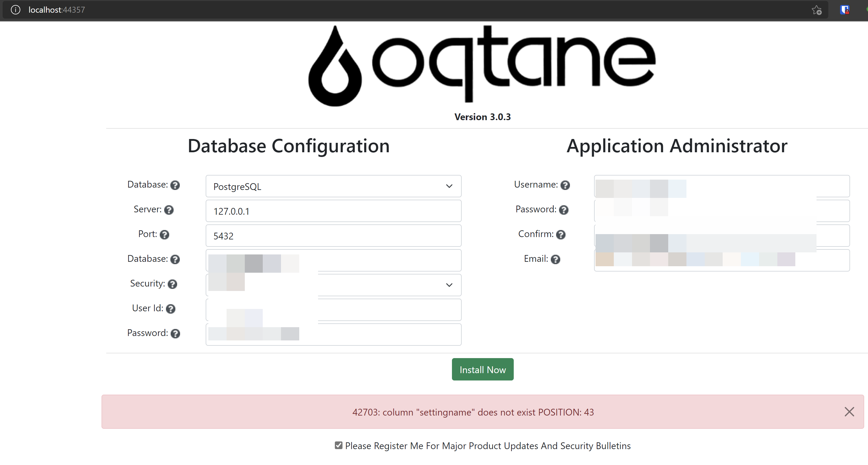Click the bookmark star in the address bar
868x465 pixels.
[817, 10]
